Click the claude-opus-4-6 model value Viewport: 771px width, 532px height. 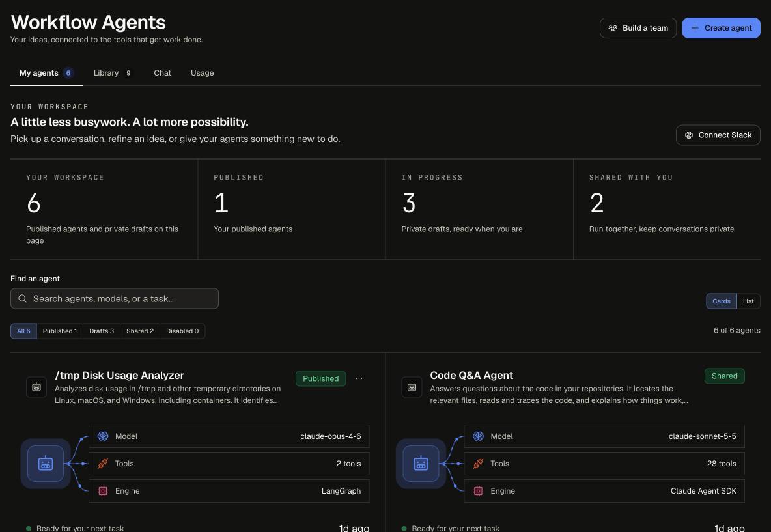(x=330, y=436)
